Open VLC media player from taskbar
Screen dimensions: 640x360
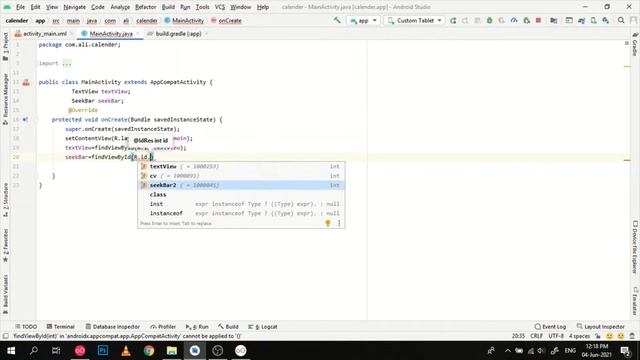tap(126, 351)
